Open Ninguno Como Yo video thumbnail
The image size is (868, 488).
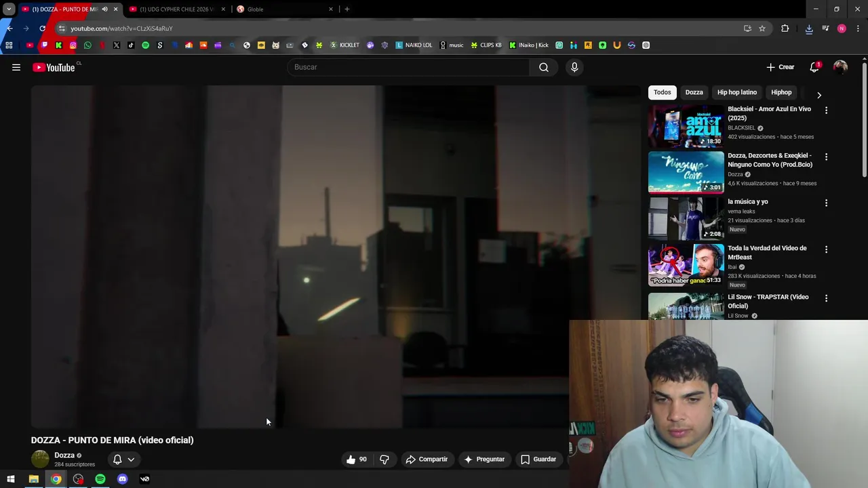(686, 172)
